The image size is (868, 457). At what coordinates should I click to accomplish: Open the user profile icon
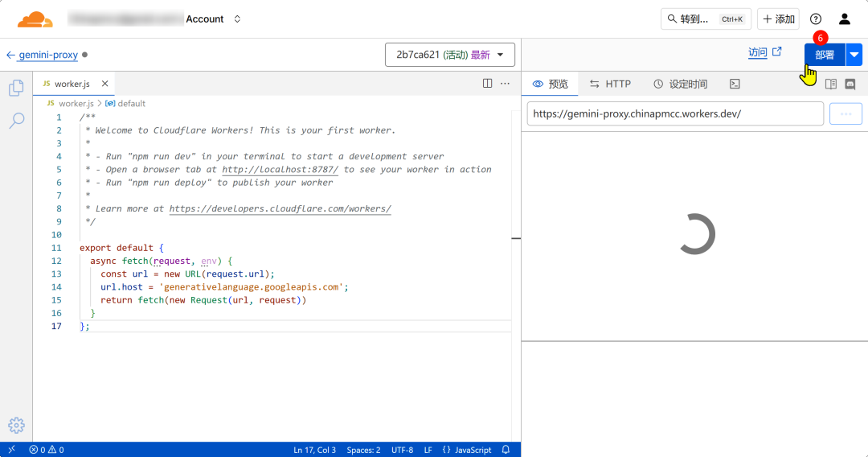pyautogui.click(x=844, y=19)
